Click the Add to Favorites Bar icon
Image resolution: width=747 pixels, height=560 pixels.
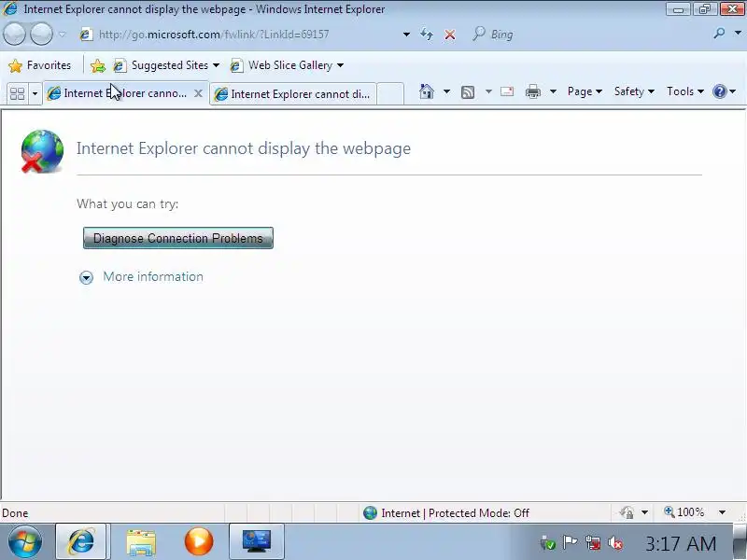pos(98,65)
